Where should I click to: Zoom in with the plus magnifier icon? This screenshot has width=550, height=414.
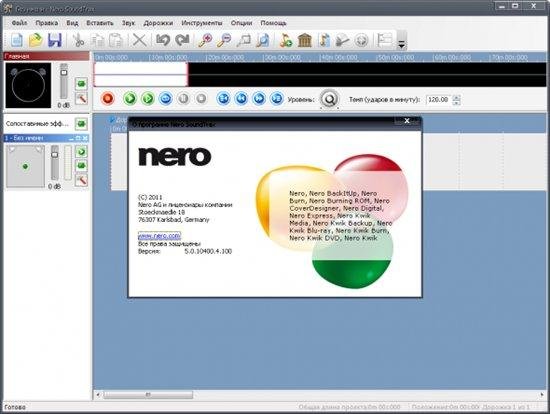click(x=205, y=40)
